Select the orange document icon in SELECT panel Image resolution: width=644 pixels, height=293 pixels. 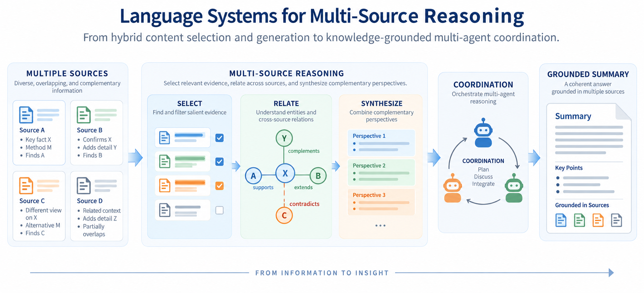point(164,186)
